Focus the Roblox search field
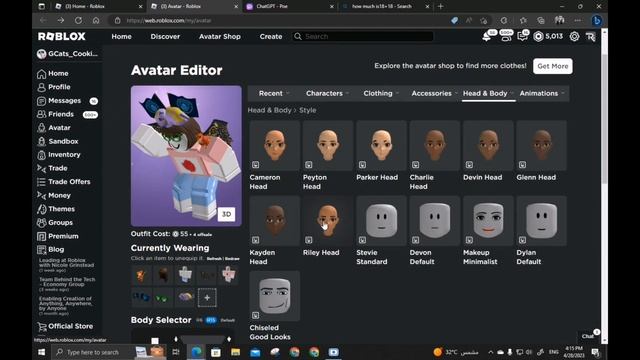640x360 pixels. point(362,36)
